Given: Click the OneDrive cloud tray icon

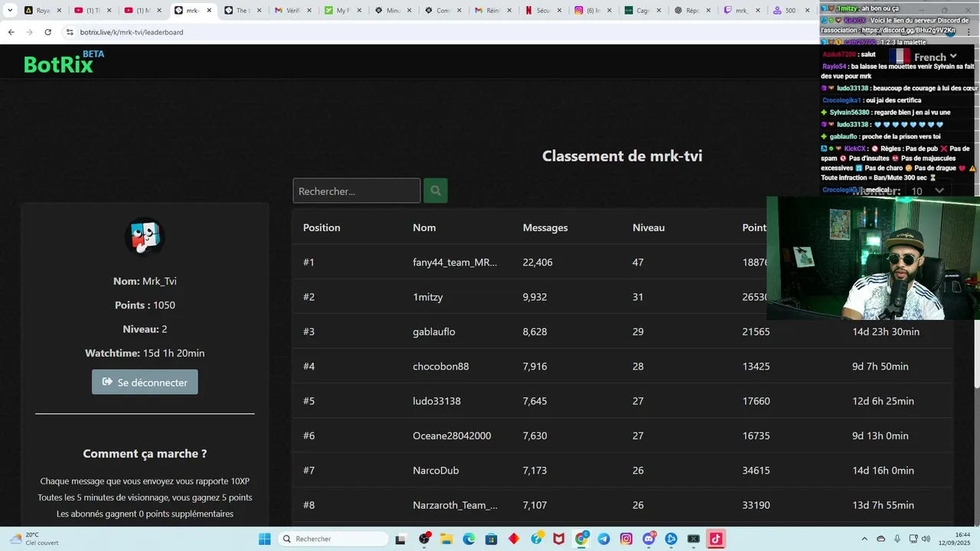Looking at the screenshot, I should 880,539.
